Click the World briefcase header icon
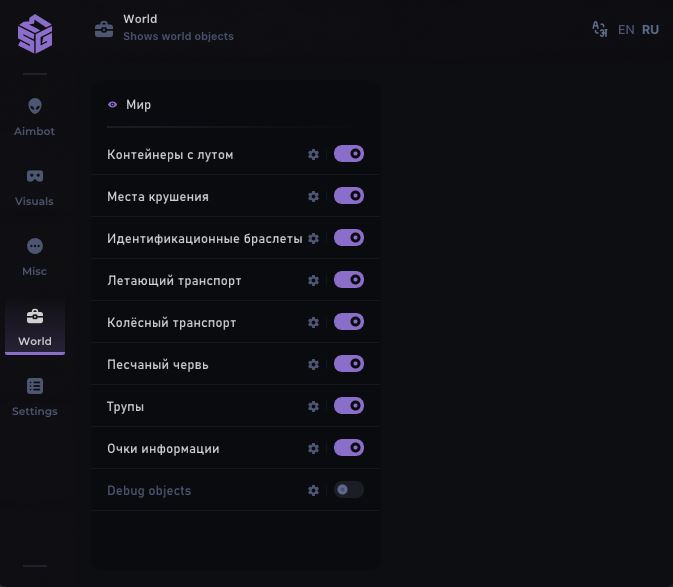The image size is (673, 587). tap(104, 29)
